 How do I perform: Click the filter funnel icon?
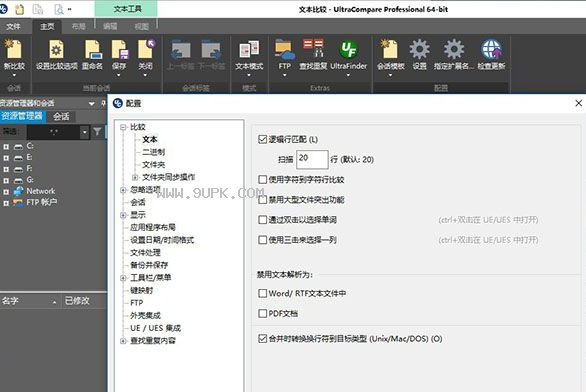click(x=97, y=132)
